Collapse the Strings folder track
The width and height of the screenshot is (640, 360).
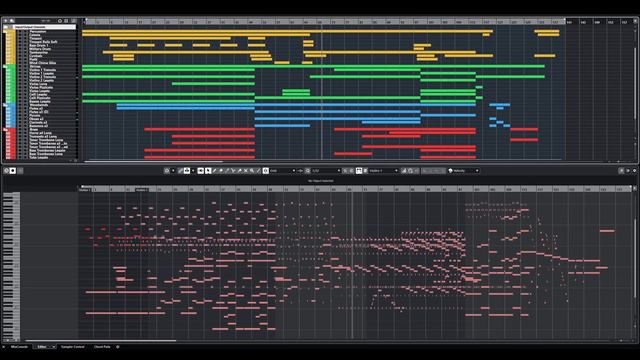(5, 66)
